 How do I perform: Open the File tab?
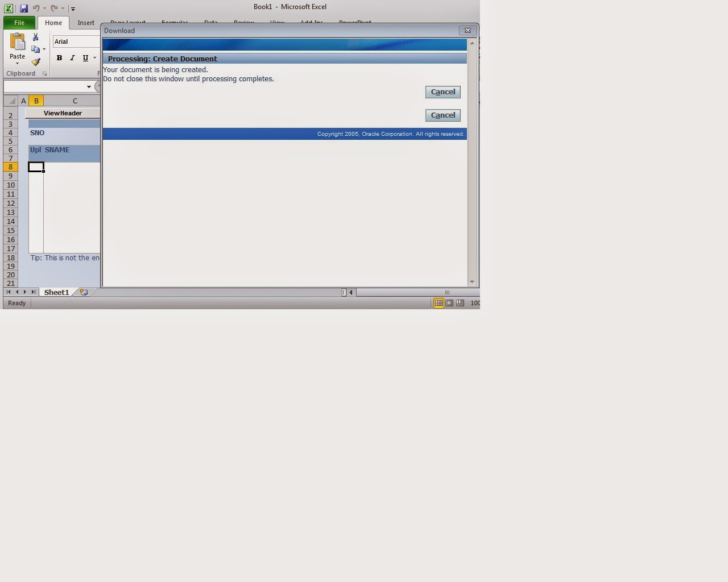pos(19,22)
